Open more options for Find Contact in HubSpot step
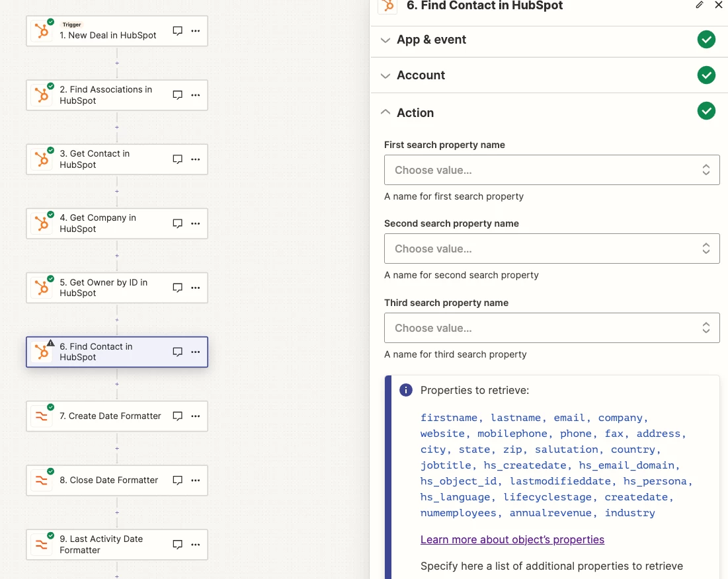This screenshot has width=728, height=579. point(196,352)
